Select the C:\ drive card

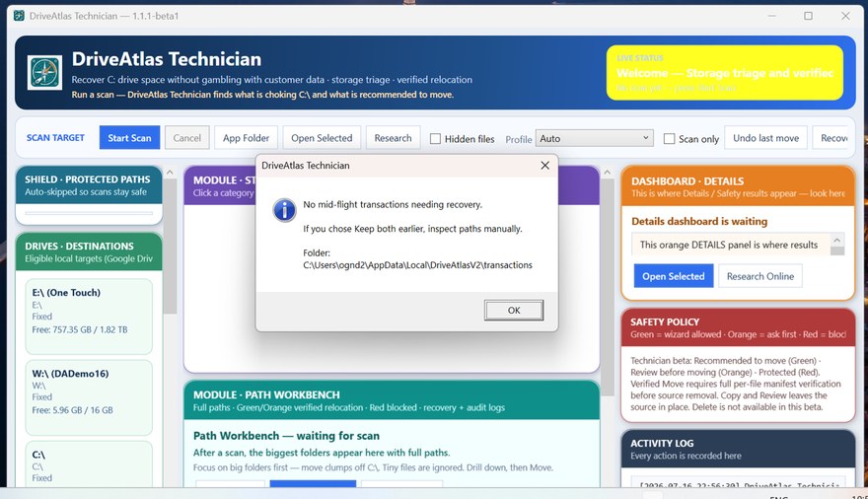pos(89,464)
